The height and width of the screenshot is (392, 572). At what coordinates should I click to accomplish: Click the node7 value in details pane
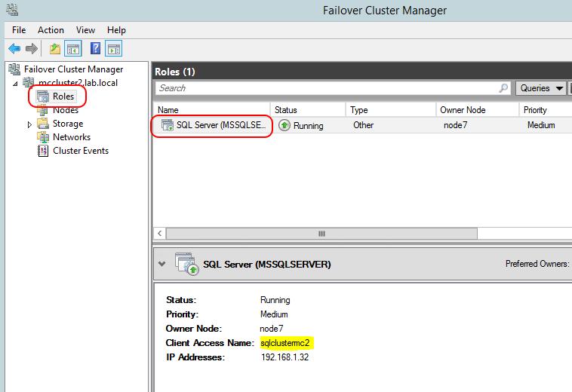(x=272, y=329)
